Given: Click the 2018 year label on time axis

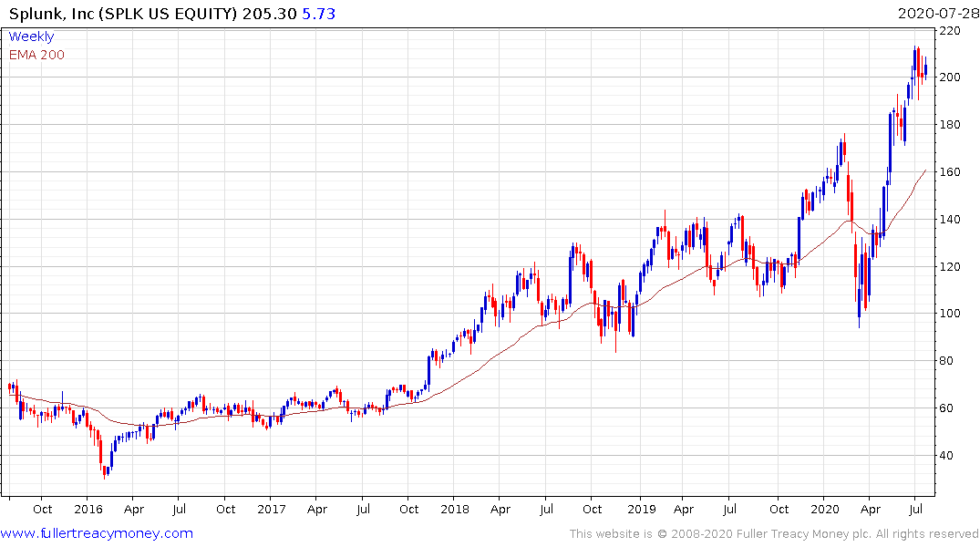Looking at the screenshot, I should click(x=454, y=509).
